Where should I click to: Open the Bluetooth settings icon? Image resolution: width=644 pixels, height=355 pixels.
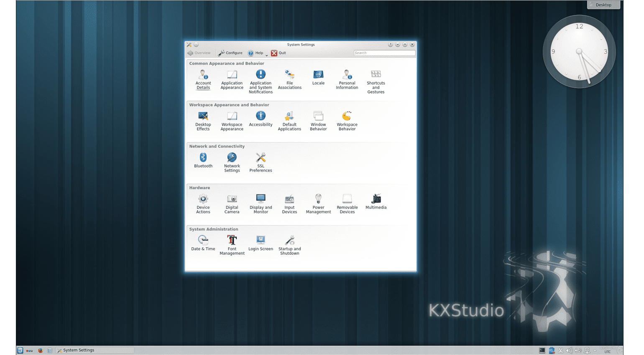[x=203, y=160]
